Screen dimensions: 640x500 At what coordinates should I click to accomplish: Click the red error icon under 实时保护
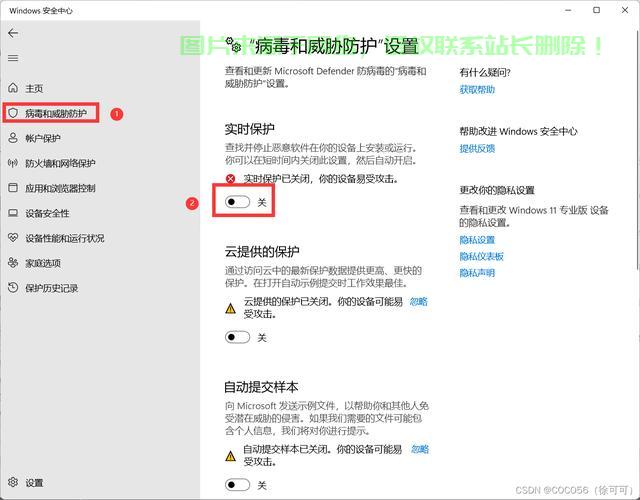coord(231,178)
